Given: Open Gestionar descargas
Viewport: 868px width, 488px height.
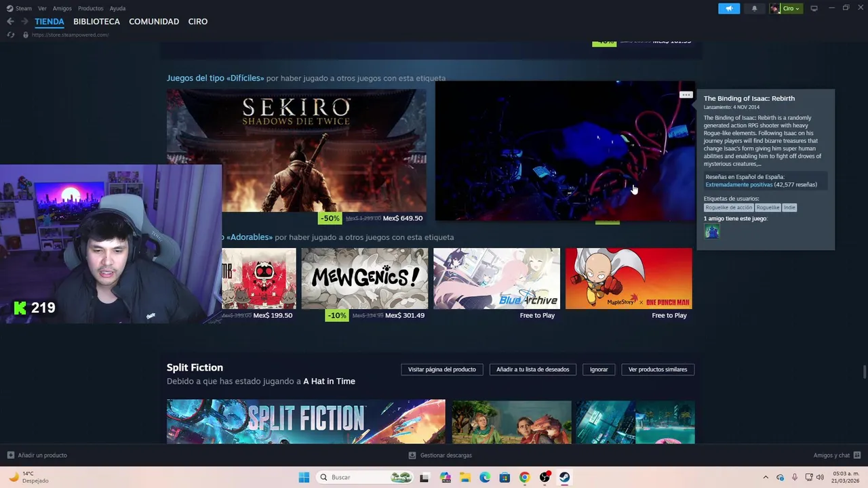Looking at the screenshot, I should [446, 455].
